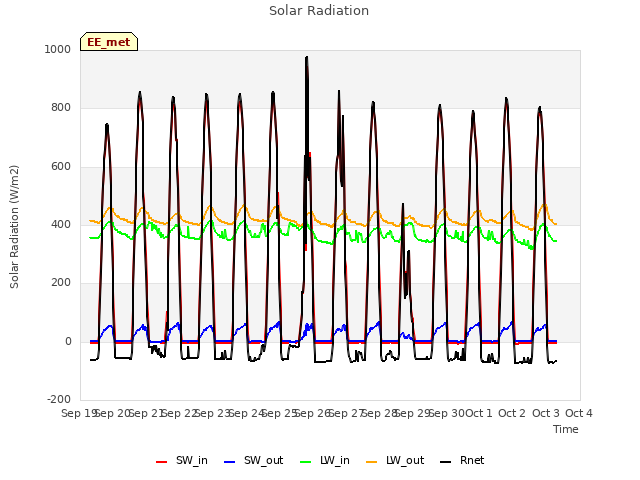This screenshot has height=480, width=640.
Task: Click the orange LW_out legend color marker
Action: point(372,462)
